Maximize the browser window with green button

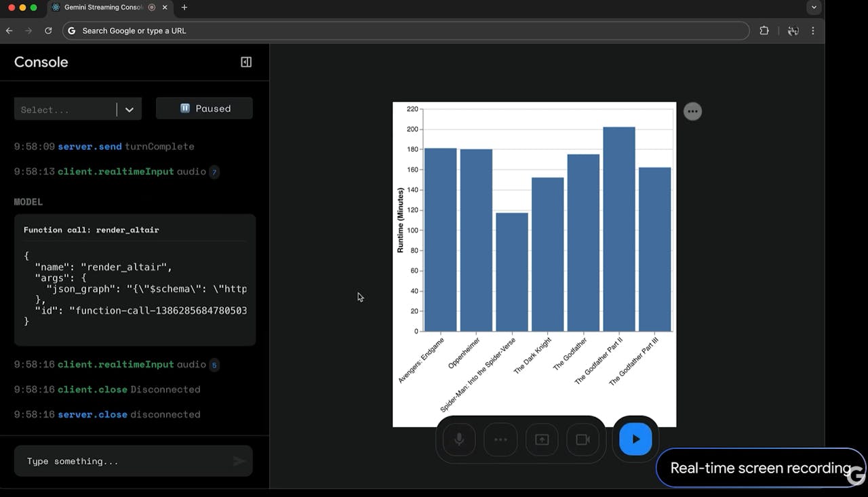[x=34, y=7]
